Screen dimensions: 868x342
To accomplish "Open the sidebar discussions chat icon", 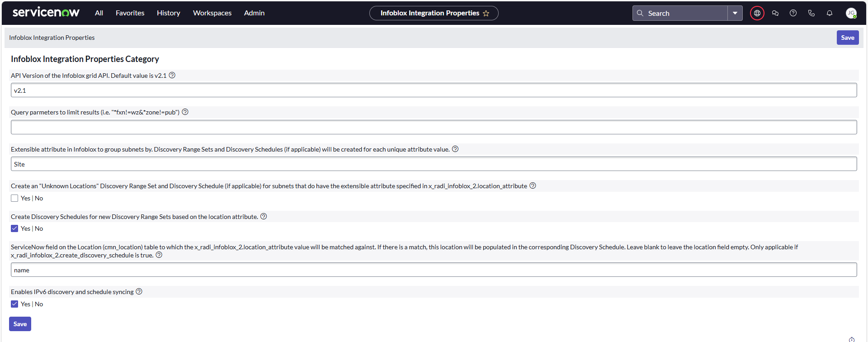I will click(x=775, y=13).
